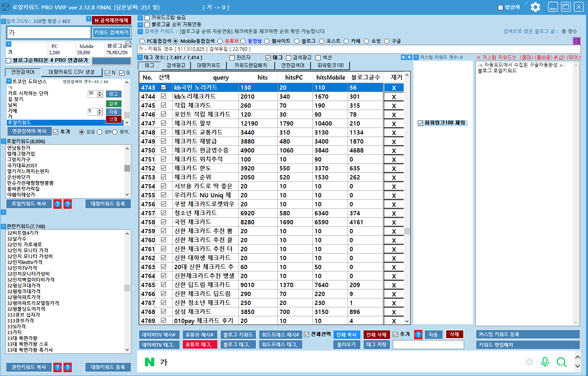588x376 pixels.
Task: Open second help icon beside 관련키워드 복사
Action: 67,367
